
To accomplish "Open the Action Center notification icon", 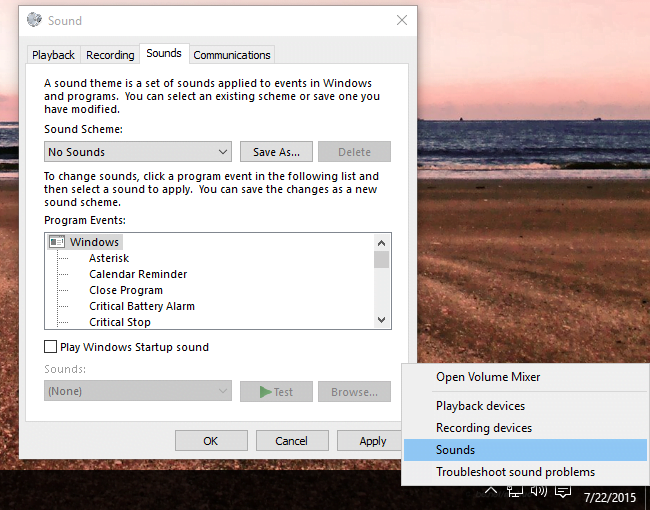I will [563, 492].
